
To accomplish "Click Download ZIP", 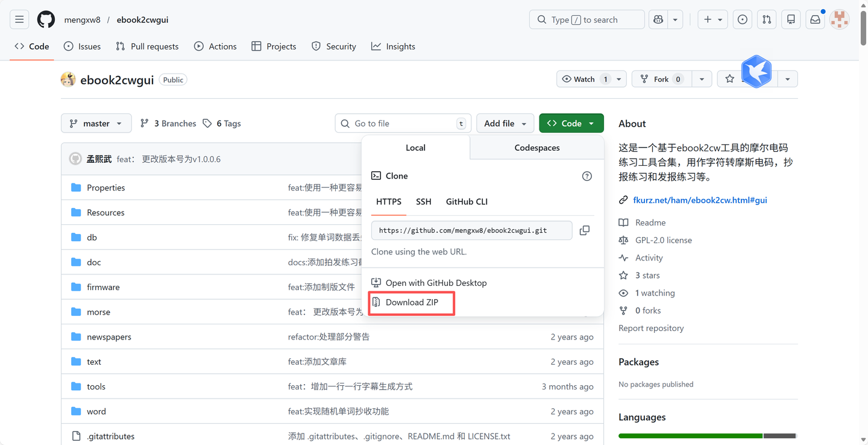I will point(412,302).
